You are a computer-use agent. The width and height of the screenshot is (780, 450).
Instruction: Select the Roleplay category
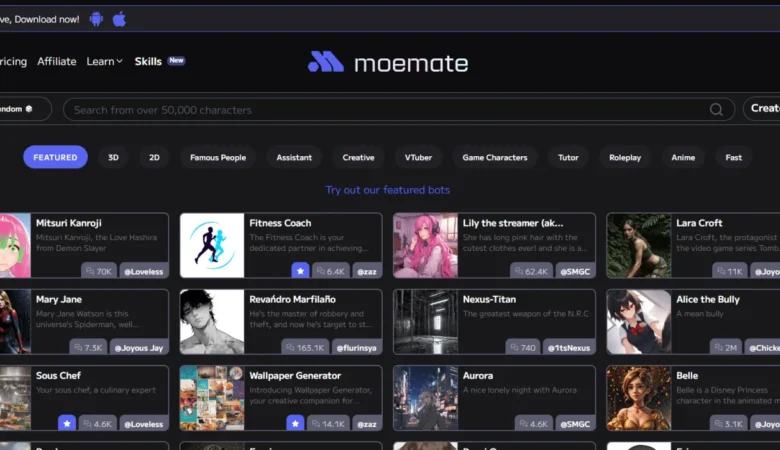click(625, 157)
